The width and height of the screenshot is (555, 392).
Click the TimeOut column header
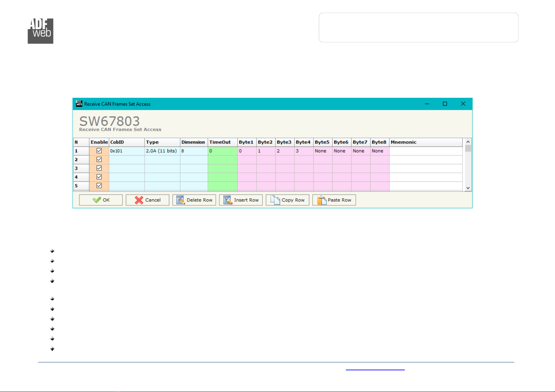pos(223,142)
